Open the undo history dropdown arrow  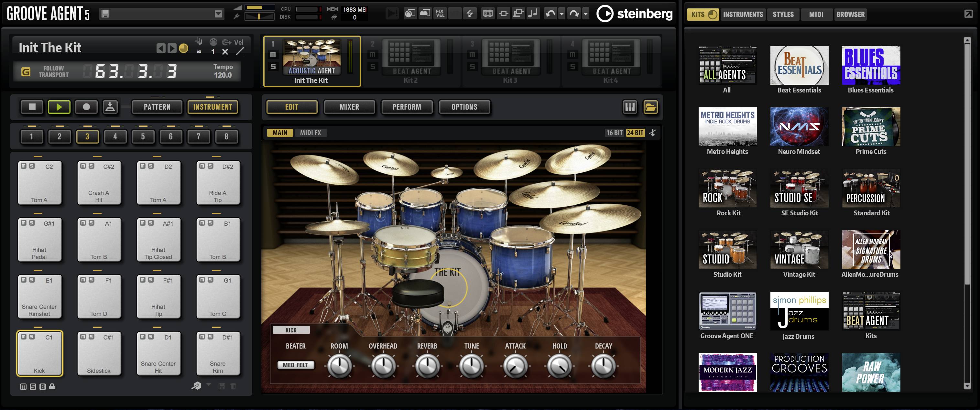pyautogui.click(x=561, y=14)
